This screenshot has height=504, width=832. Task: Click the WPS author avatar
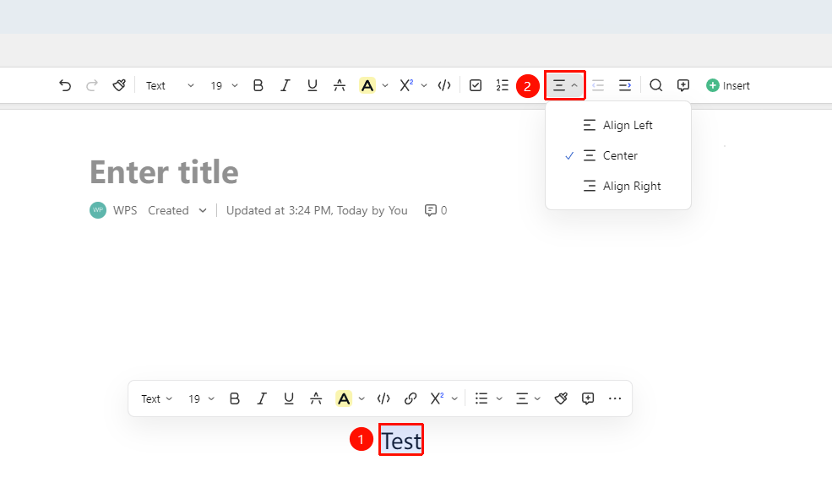98,210
